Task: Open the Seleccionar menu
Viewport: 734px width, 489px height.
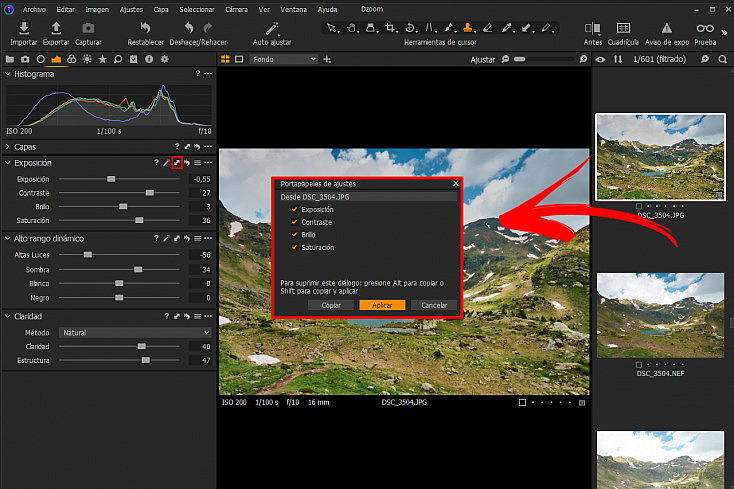Action: [x=197, y=9]
